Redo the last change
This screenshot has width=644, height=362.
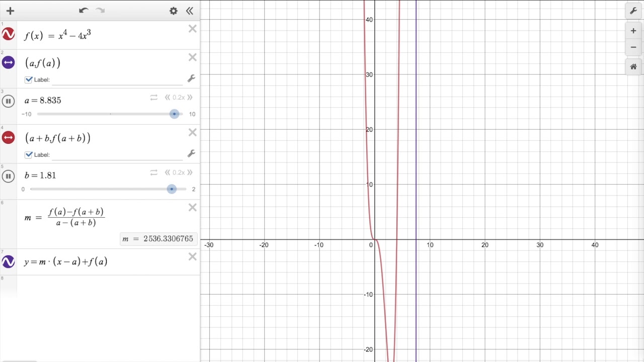pos(100,11)
